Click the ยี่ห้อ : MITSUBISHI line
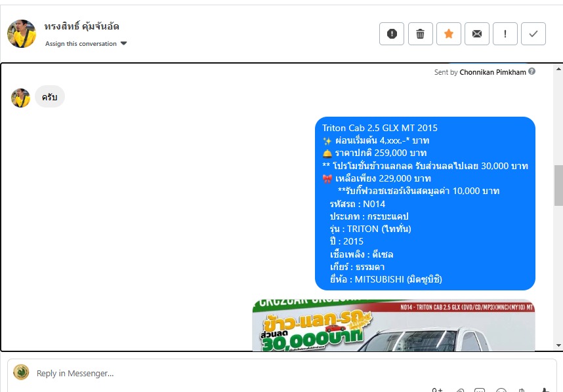Viewport: 563px width, 392px height. click(x=386, y=279)
